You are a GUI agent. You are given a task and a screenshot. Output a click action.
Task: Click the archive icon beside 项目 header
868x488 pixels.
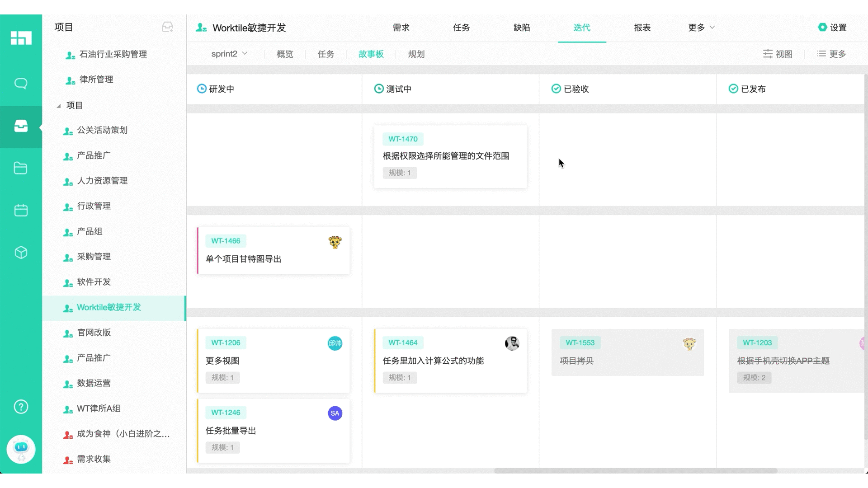(x=167, y=27)
